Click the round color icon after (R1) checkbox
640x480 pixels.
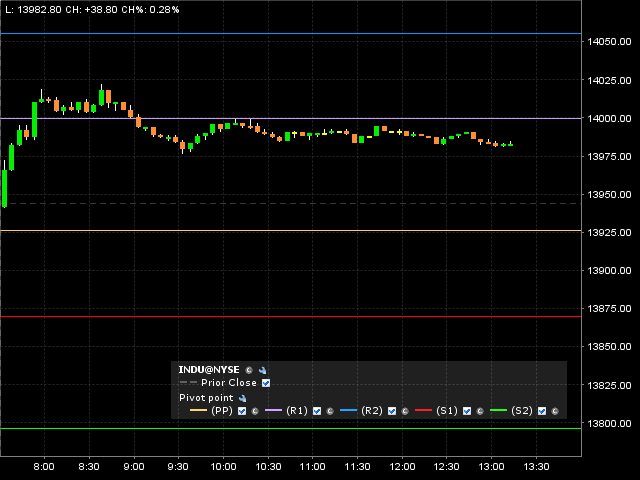tap(330, 411)
